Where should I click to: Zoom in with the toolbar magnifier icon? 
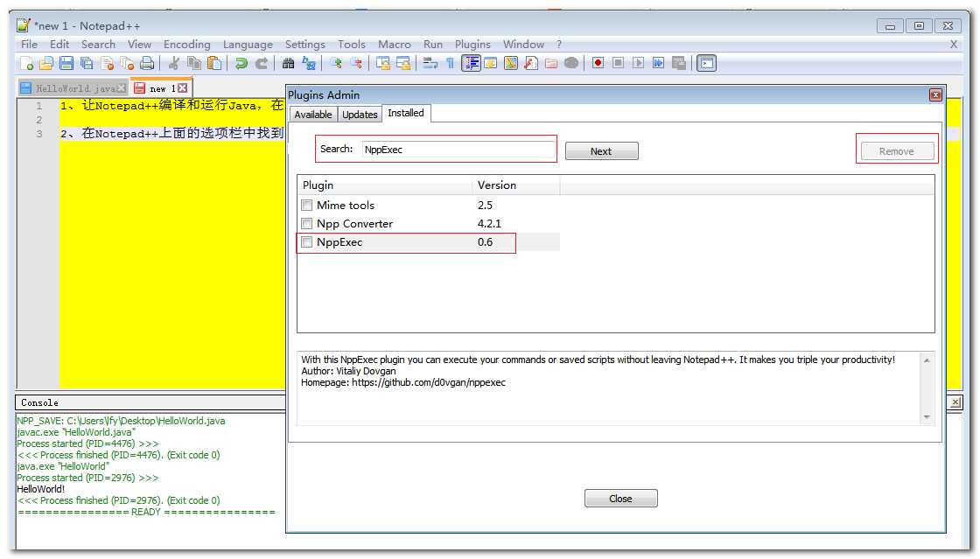click(x=336, y=63)
